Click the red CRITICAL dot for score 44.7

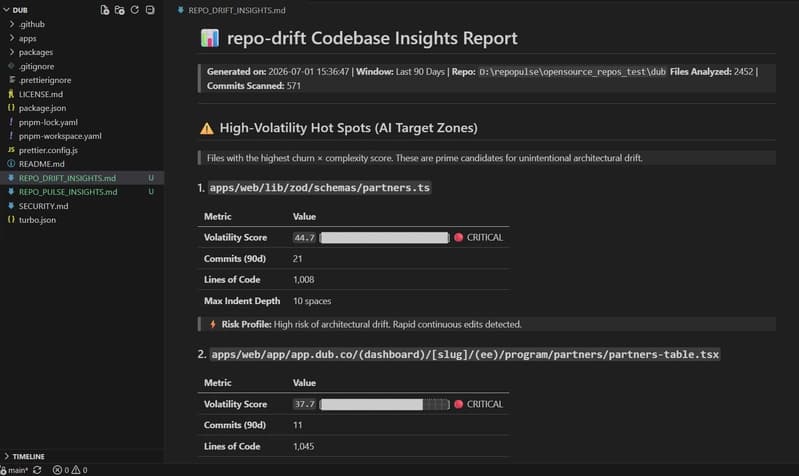pos(458,237)
